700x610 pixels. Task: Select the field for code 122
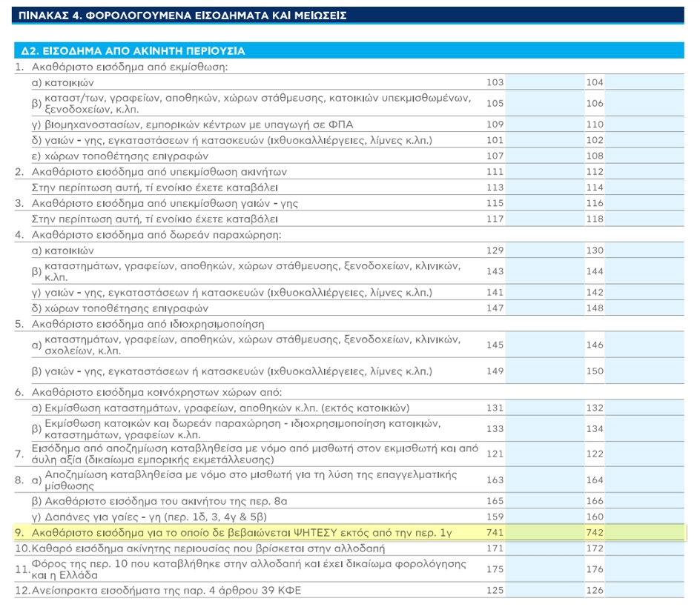(644, 454)
